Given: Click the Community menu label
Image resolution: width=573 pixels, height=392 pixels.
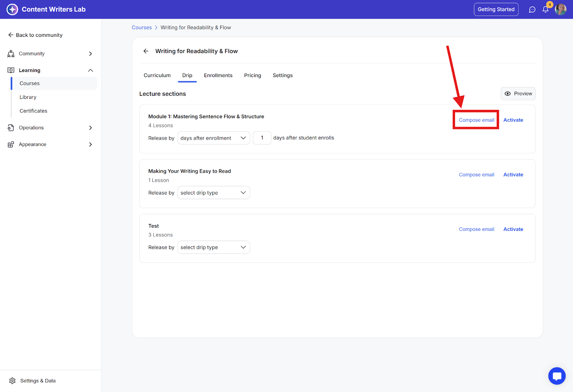Looking at the screenshot, I should tap(32, 54).
